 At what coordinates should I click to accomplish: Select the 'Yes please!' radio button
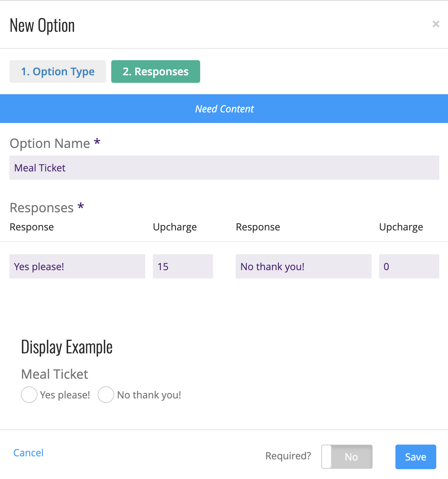click(29, 395)
